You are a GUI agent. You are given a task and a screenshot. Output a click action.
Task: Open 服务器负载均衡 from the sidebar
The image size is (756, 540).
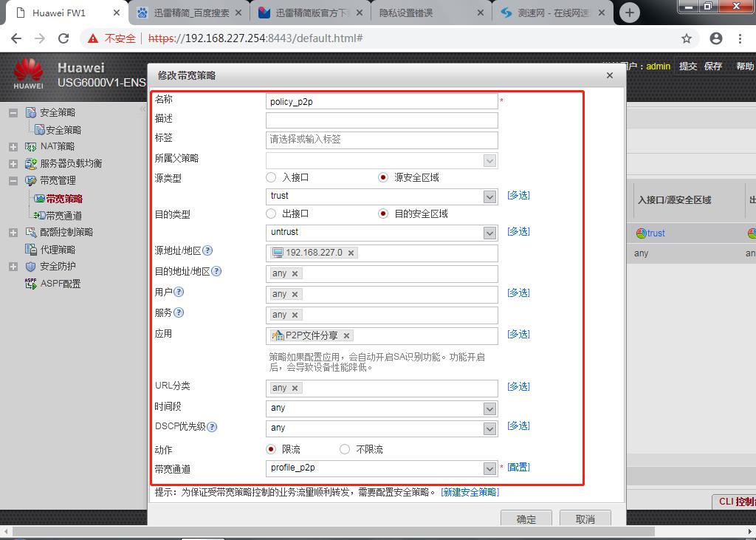(x=59, y=163)
